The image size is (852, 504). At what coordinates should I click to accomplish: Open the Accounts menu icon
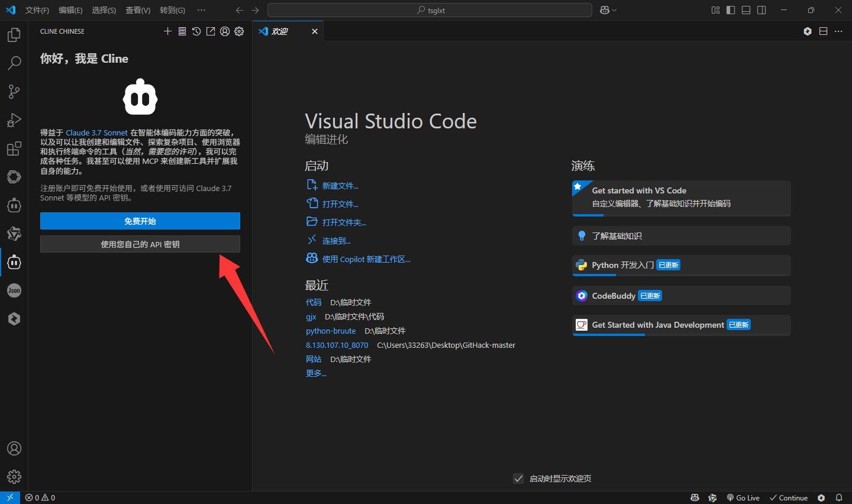point(14,448)
